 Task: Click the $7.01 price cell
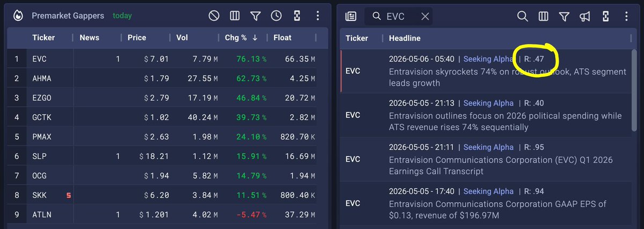click(x=156, y=58)
